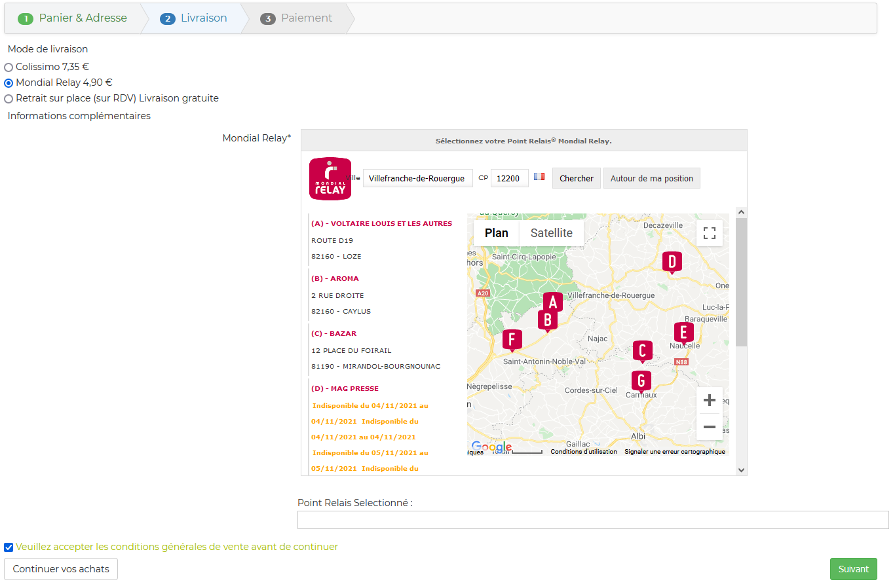Zoom out on the map

(x=709, y=427)
